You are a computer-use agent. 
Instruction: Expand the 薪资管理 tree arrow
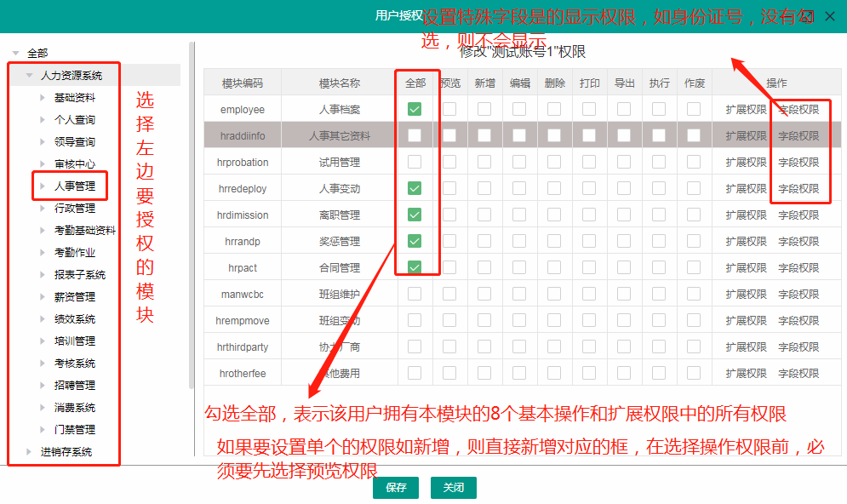point(43,297)
